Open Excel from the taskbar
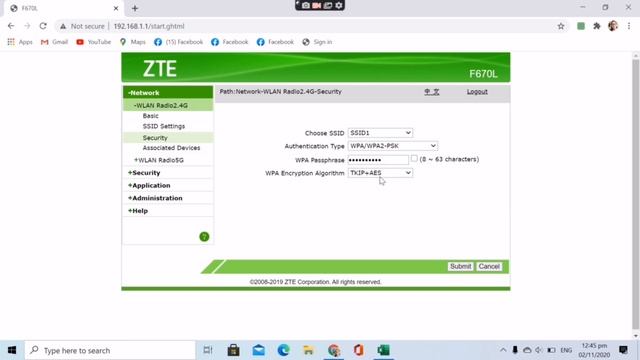 pyautogui.click(x=383, y=350)
